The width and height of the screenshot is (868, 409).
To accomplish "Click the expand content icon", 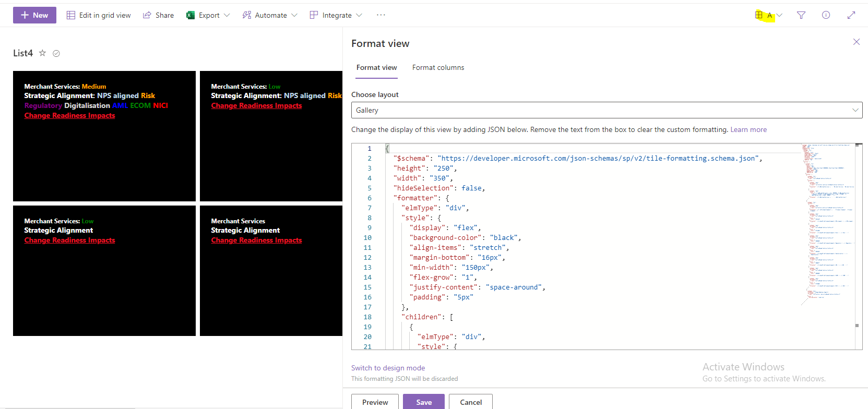I will pyautogui.click(x=851, y=15).
